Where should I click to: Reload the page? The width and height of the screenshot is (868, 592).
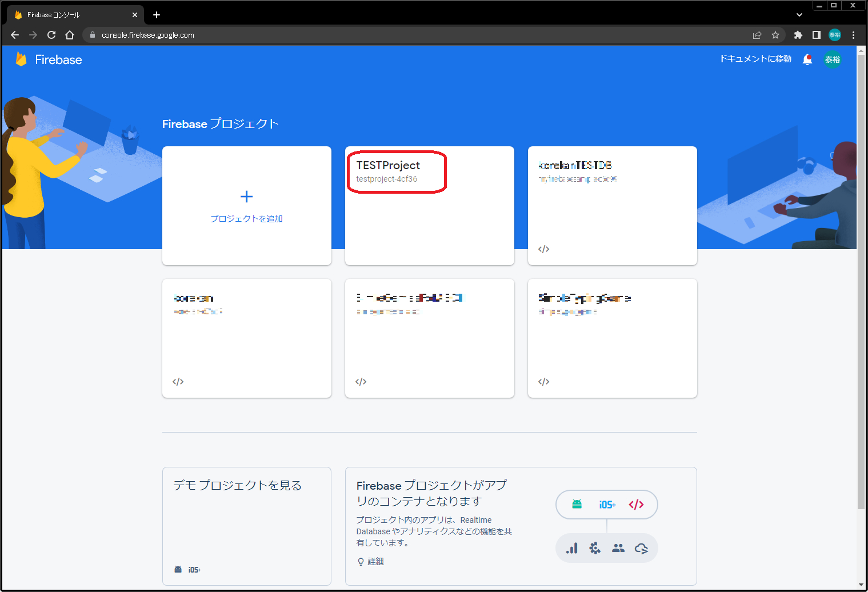click(51, 35)
